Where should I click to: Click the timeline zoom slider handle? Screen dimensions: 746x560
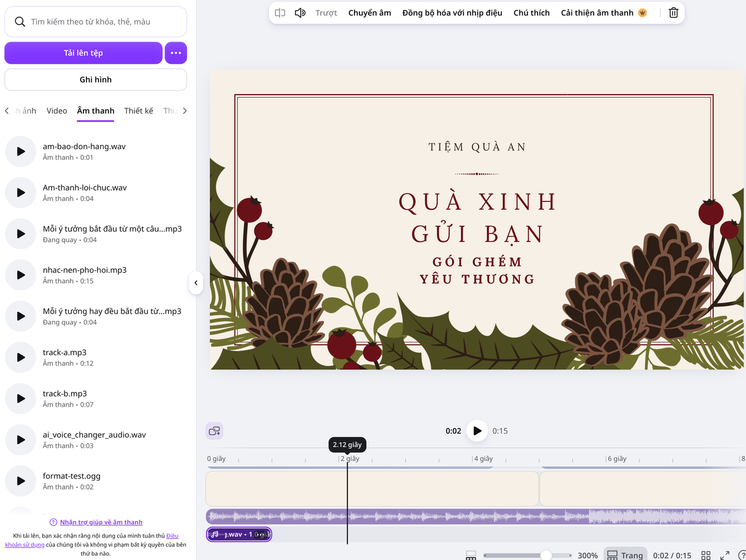pyautogui.click(x=546, y=555)
